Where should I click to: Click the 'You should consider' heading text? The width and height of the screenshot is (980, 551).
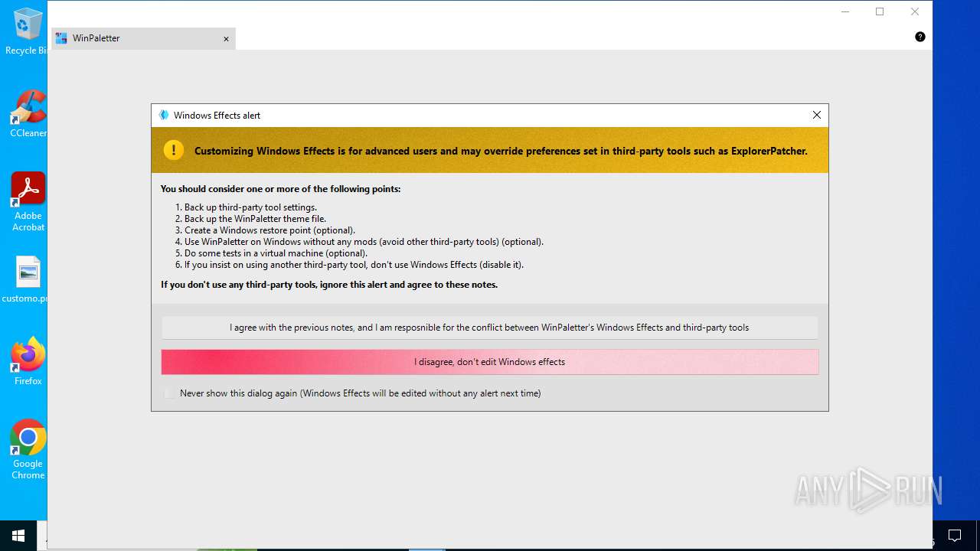[x=280, y=189]
